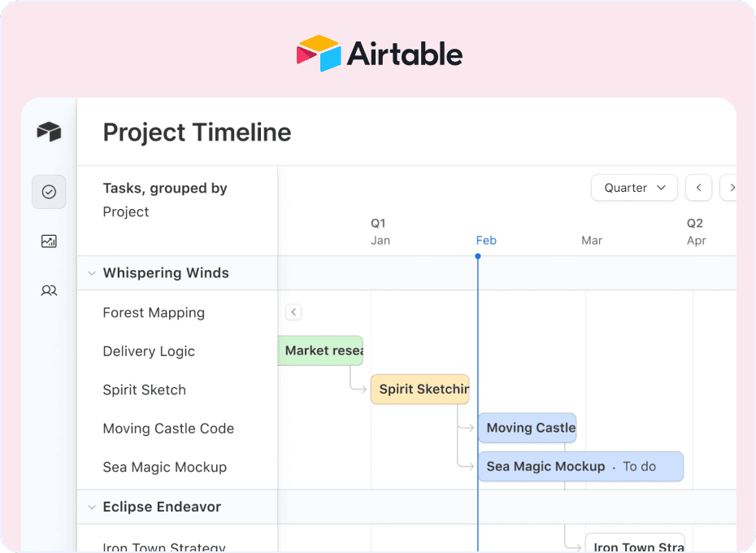Click the Mar month header

592,240
